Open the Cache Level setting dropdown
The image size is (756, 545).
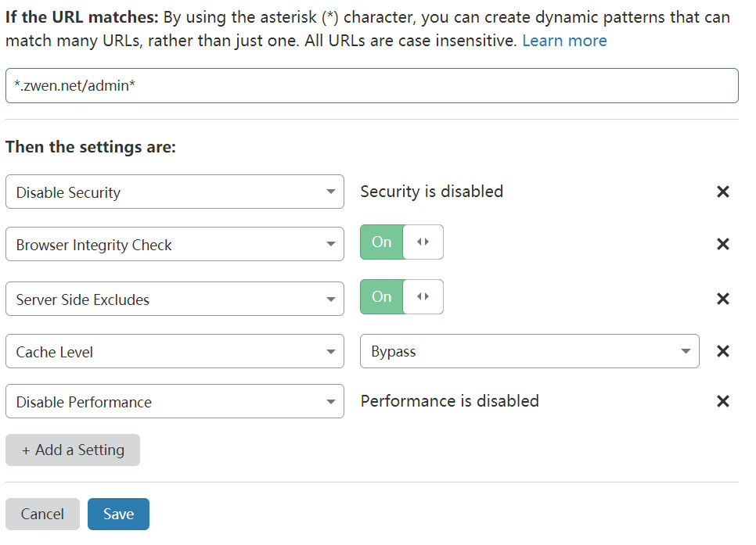coord(175,351)
